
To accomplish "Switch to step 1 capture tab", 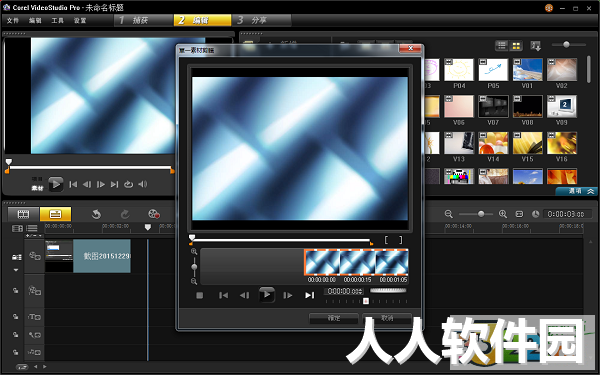I will pyautogui.click(x=144, y=20).
